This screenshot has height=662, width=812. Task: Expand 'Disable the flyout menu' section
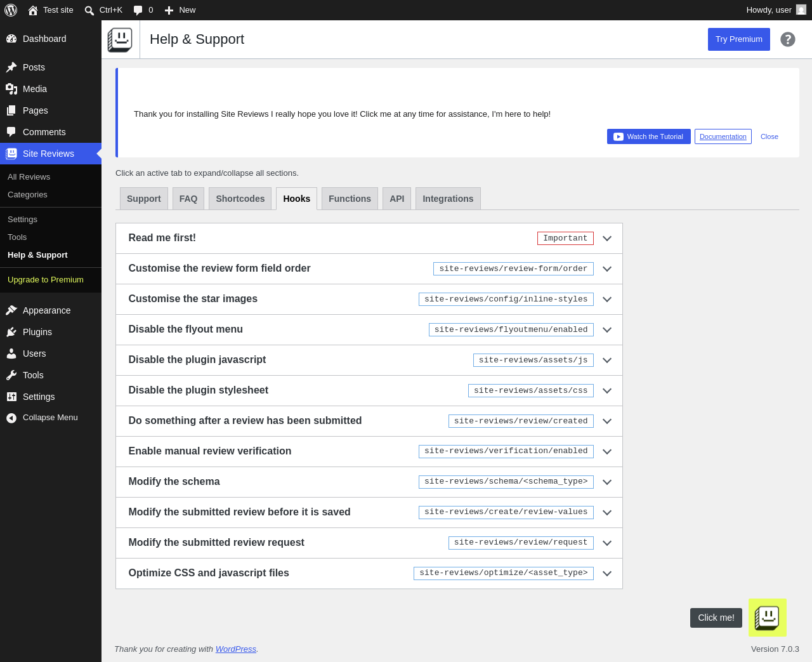(369, 329)
